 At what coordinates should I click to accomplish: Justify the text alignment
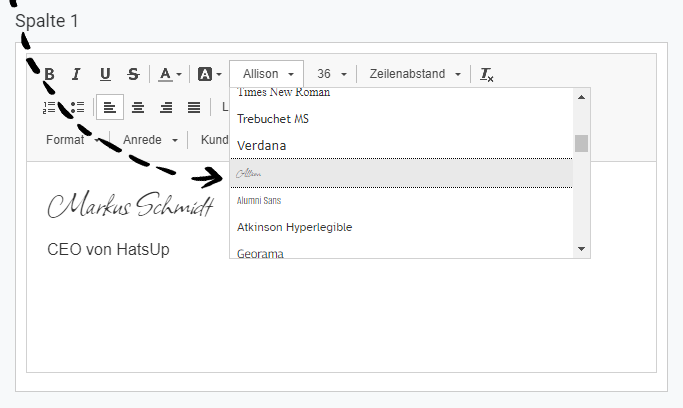194,107
